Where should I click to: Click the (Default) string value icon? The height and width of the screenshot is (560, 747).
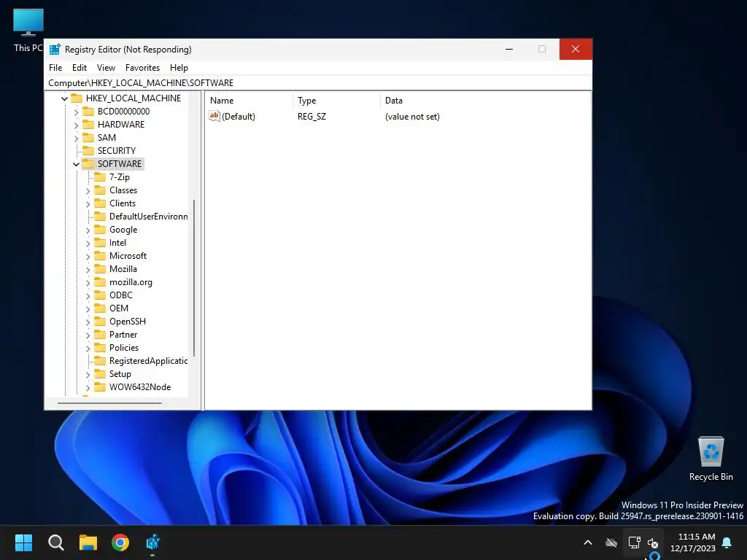click(x=214, y=116)
